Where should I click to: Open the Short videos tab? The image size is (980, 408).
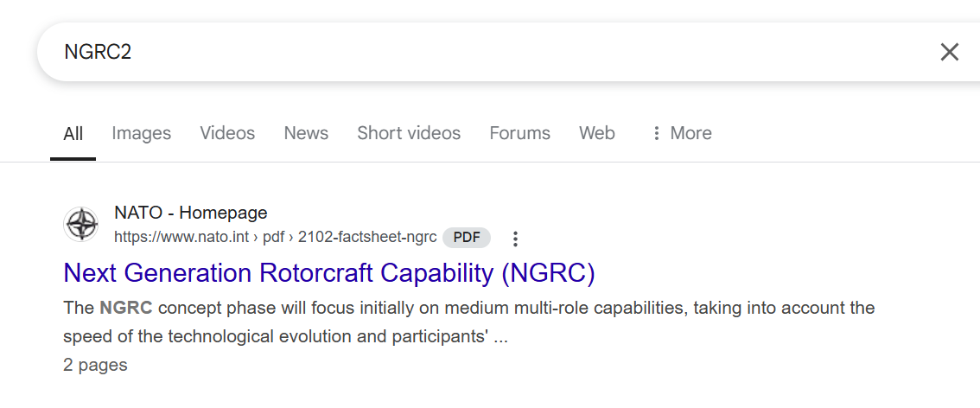tap(409, 133)
